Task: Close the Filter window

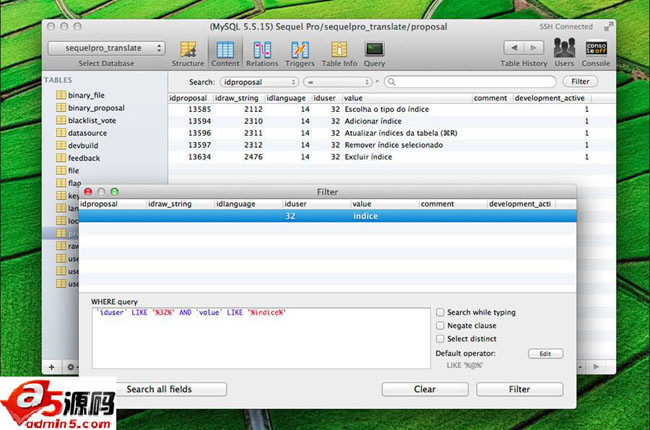Action: (88, 192)
